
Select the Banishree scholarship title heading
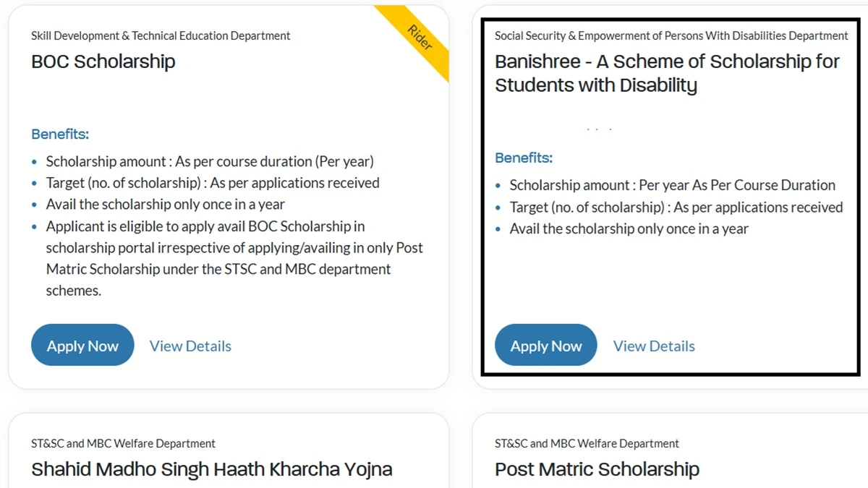tap(666, 73)
